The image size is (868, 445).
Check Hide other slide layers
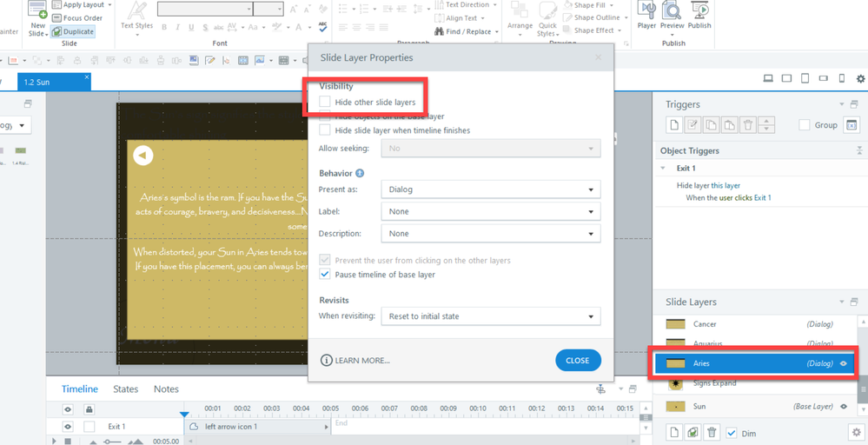tap(325, 103)
